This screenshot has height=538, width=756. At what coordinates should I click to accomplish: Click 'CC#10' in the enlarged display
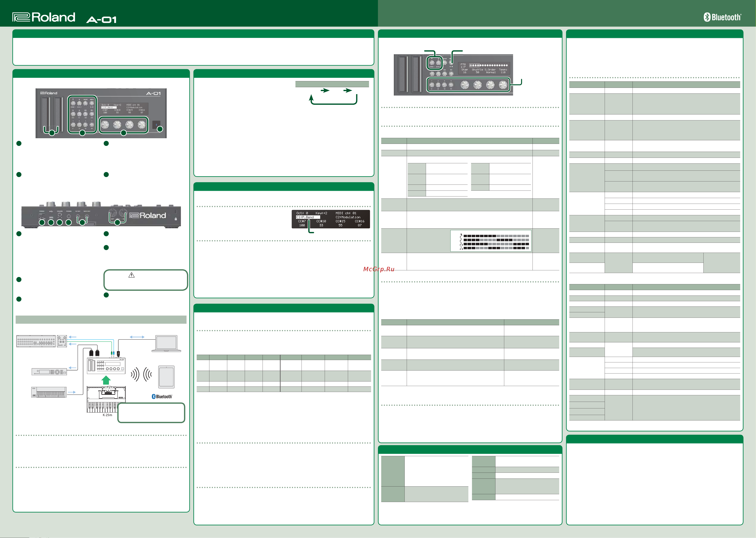(x=321, y=221)
